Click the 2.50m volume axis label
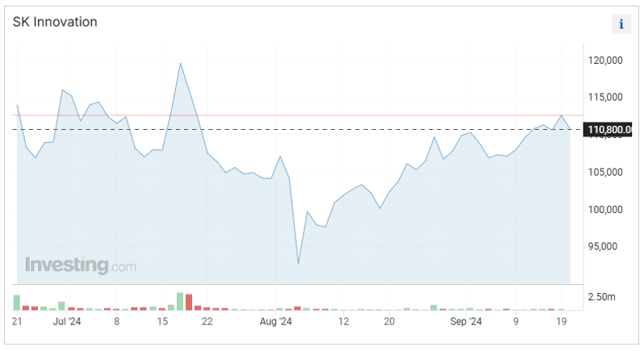The width and height of the screenshot is (644, 351). [x=600, y=298]
